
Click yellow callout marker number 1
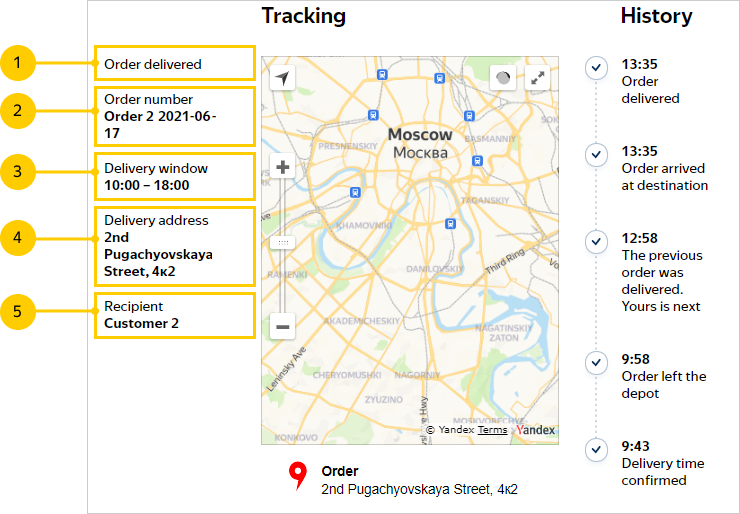[x=18, y=64]
